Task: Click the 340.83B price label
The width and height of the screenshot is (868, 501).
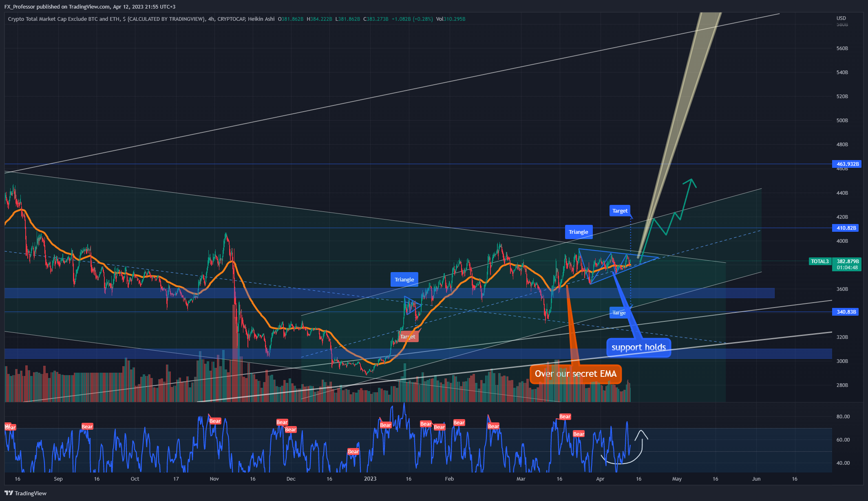Action: pyautogui.click(x=846, y=312)
